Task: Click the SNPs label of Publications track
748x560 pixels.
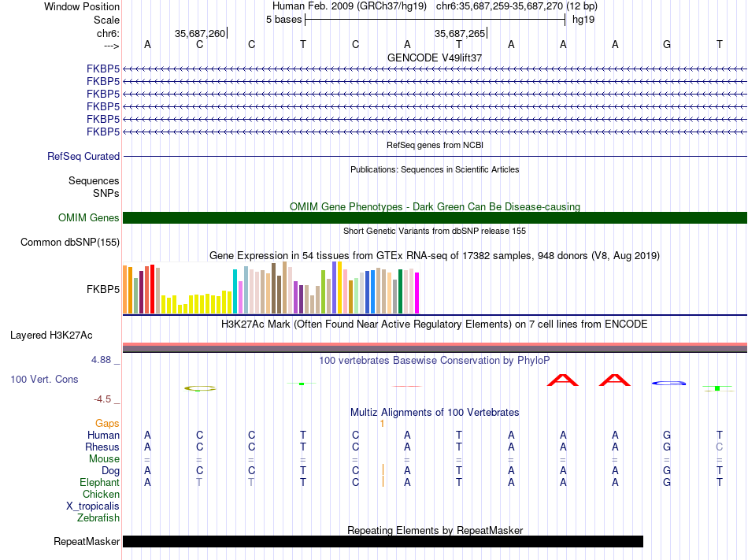Action: tap(106, 193)
